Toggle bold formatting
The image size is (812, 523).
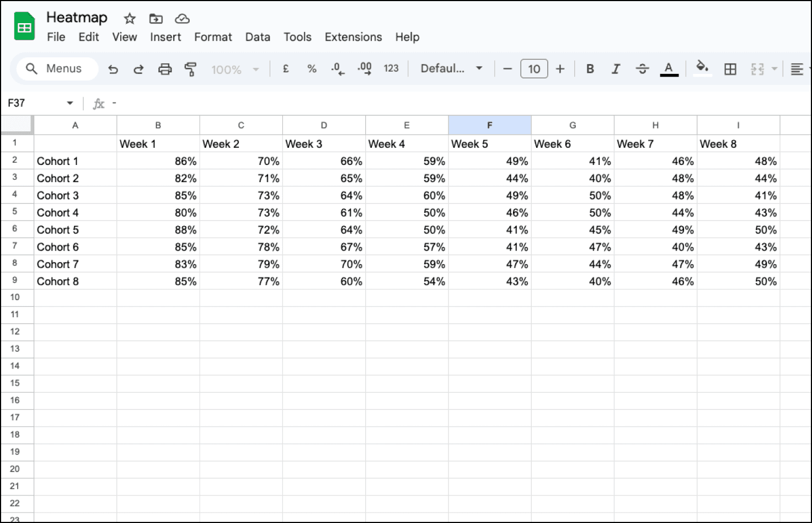(x=590, y=69)
